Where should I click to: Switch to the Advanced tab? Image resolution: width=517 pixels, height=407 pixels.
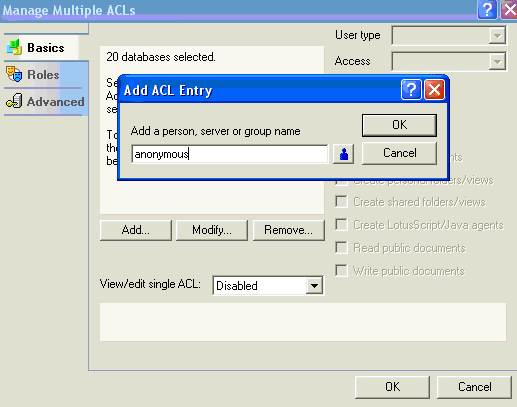pyautogui.click(x=46, y=102)
